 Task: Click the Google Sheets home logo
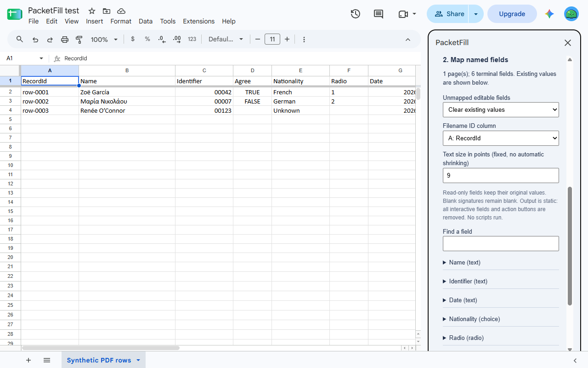point(15,14)
